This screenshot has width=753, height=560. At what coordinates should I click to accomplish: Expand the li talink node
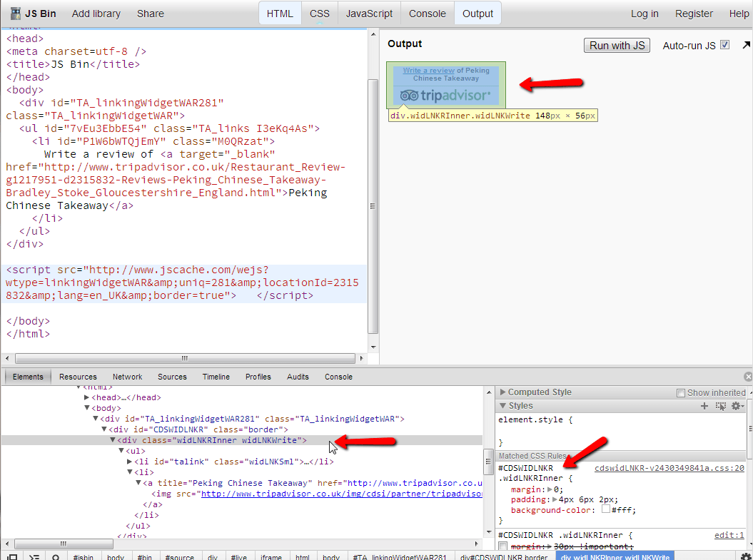click(x=129, y=461)
